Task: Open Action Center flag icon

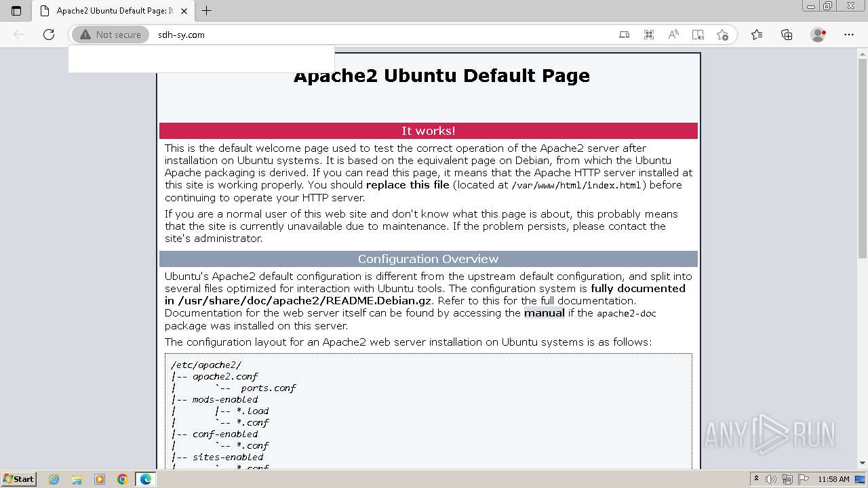Action: (x=803, y=479)
